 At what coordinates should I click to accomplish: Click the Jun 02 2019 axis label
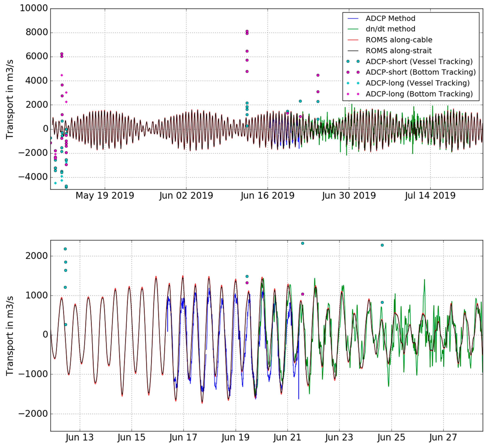[x=186, y=196]
